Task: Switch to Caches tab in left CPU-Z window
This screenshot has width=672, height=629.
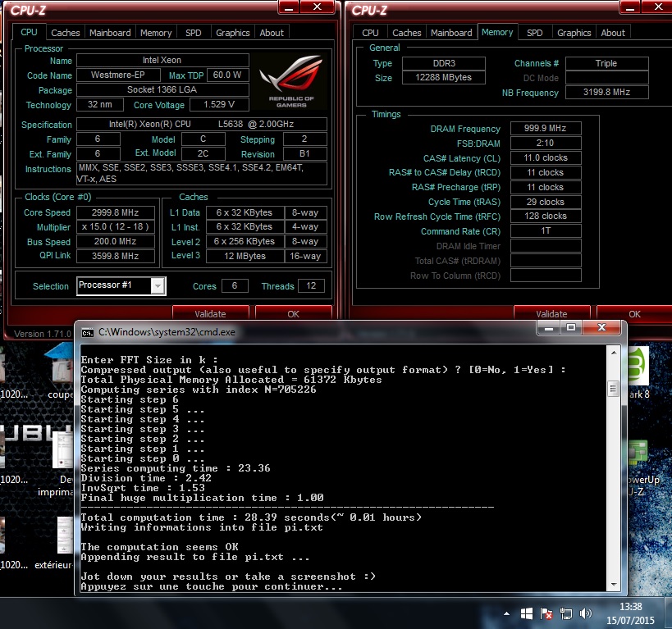Action: pyautogui.click(x=65, y=33)
